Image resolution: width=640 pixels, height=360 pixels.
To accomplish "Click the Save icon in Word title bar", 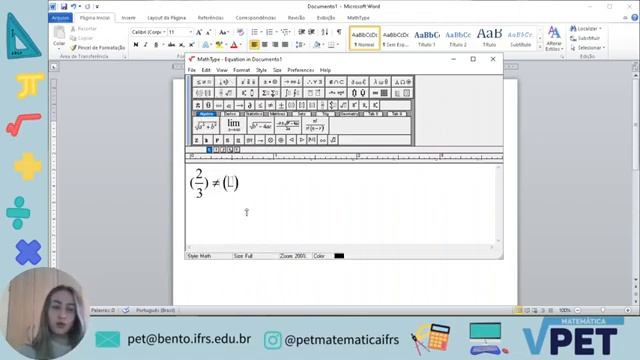I will (x=64, y=7).
